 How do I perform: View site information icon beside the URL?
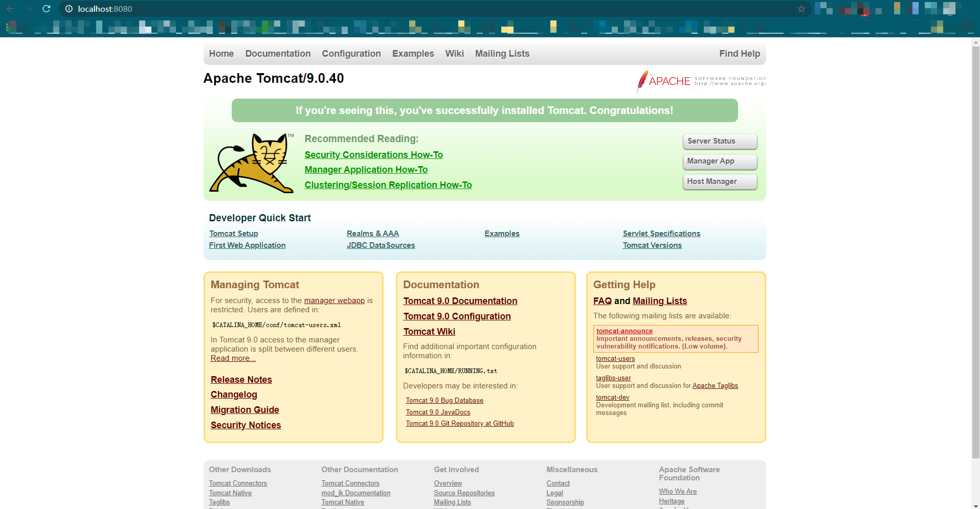pyautogui.click(x=69, y=9)
